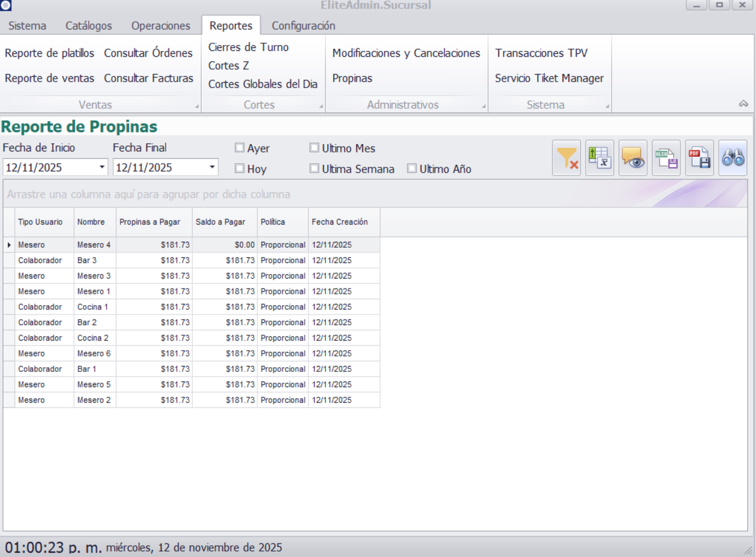The width and height of the screenshot is (756, 557).
Task: Open the Ventas group dialog launcher
Action: tap(197, 107)
